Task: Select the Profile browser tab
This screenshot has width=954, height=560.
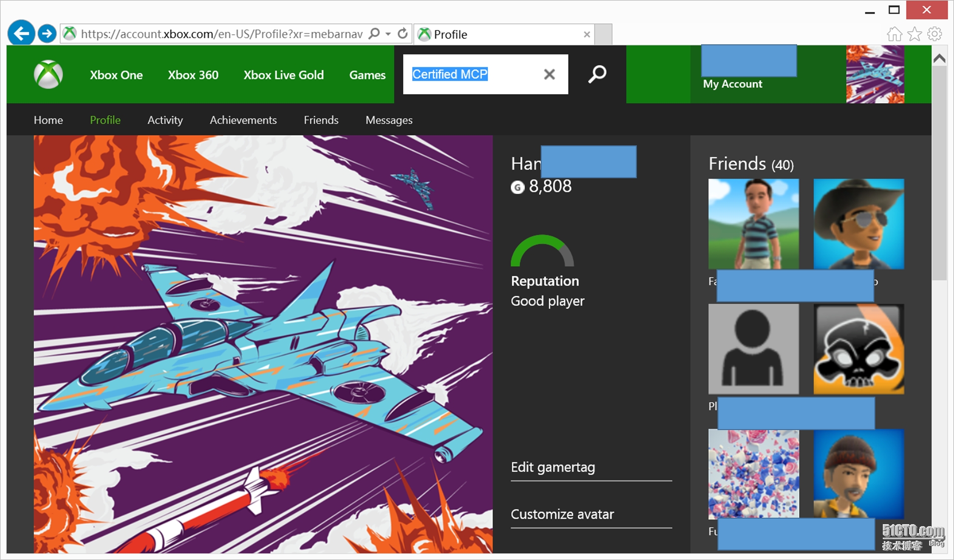Action: [504, 34]
